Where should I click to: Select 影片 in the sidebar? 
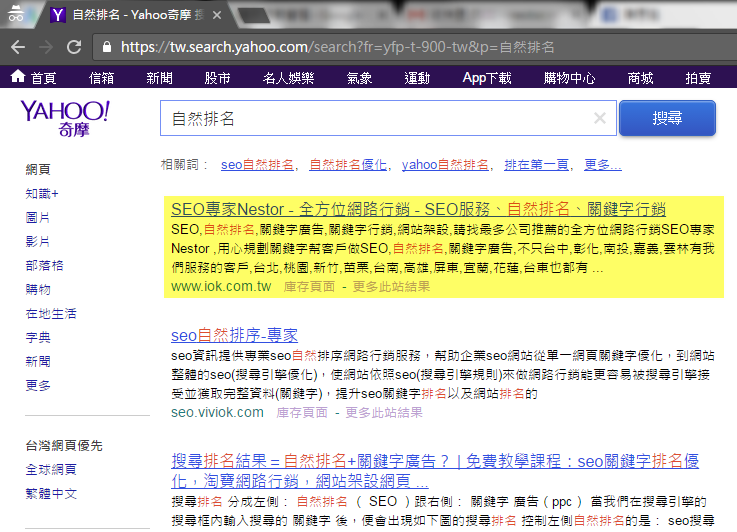38,241
